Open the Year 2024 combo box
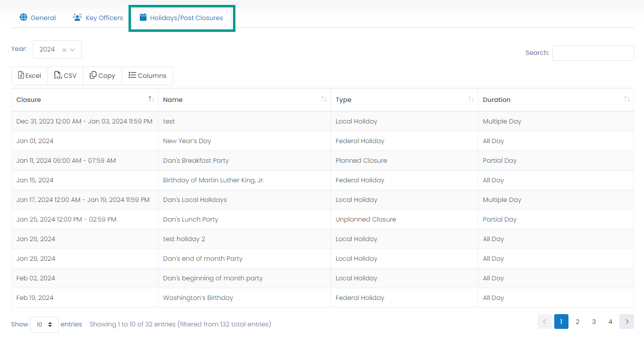The image size is (644, 347). click(57, 50)
